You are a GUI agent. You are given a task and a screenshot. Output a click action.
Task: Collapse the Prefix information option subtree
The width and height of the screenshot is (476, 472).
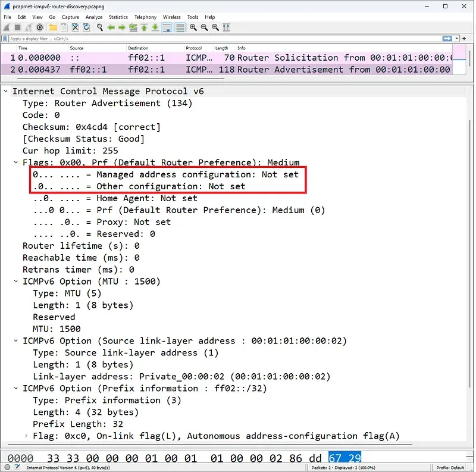[16, 388]
